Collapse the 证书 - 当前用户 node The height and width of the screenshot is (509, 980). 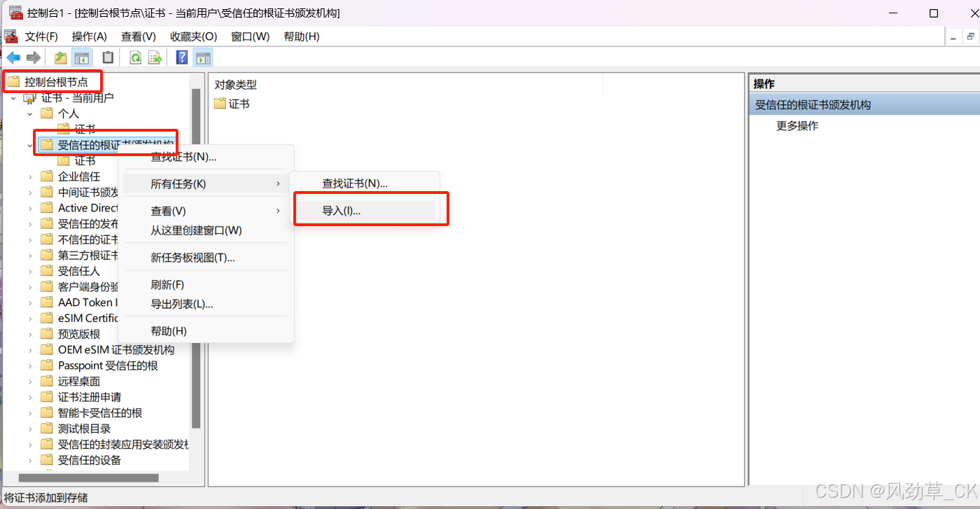pyautogui.click(x=13, y=98)
